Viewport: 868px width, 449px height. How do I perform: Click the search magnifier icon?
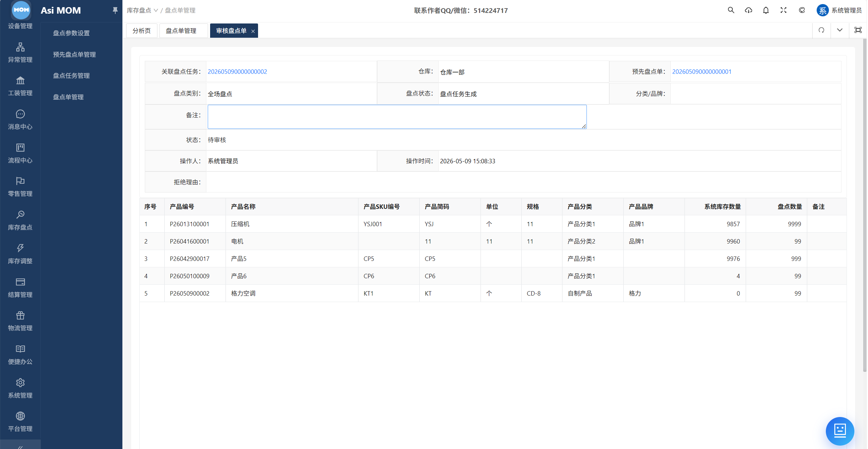click(x=731, y=10)
